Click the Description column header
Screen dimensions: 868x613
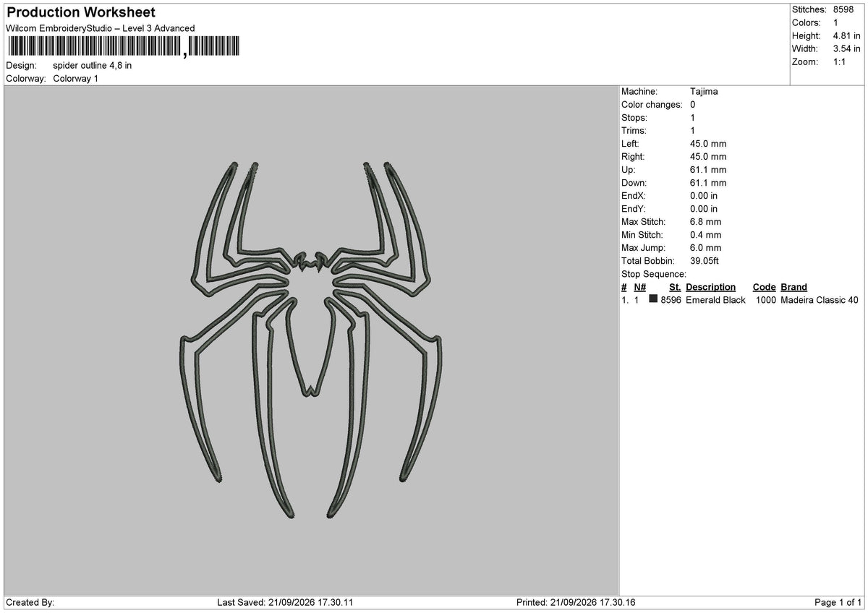coord(710,287)
